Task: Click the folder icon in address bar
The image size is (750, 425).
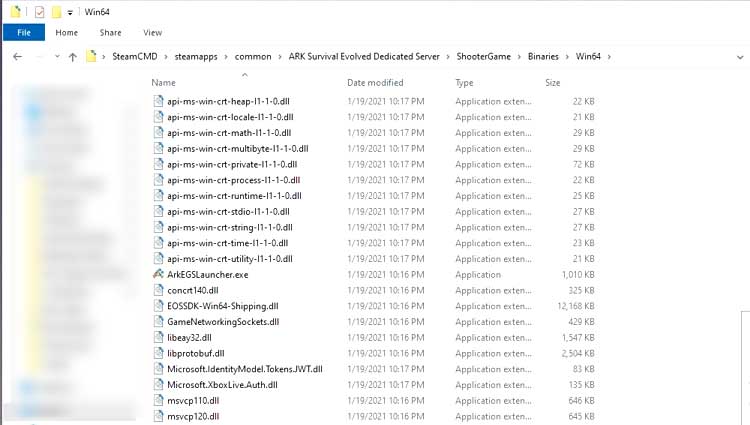Action: click(91, 56)
